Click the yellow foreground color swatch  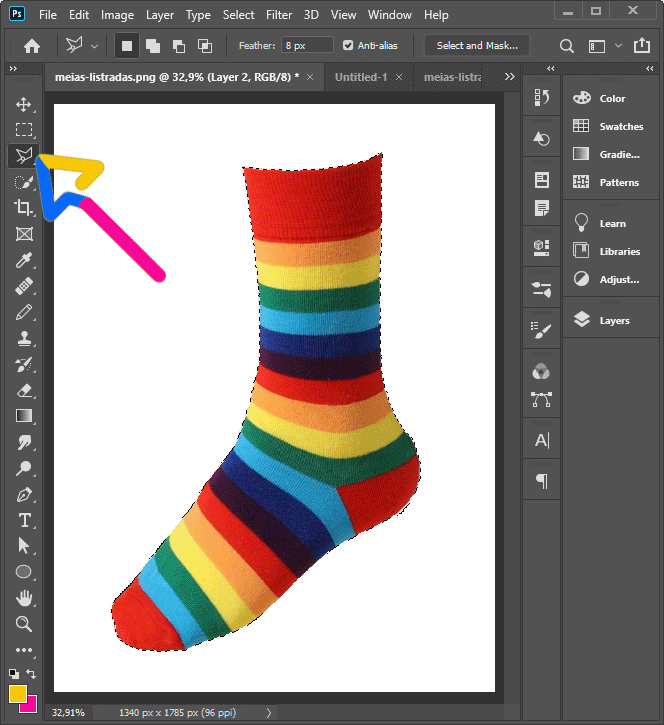coord(17,694)
